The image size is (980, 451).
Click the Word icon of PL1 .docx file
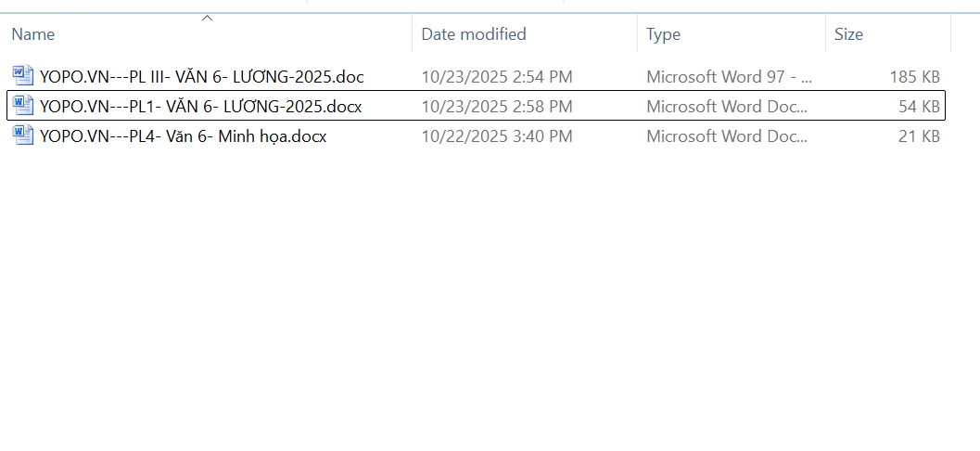tap(23, 107)
